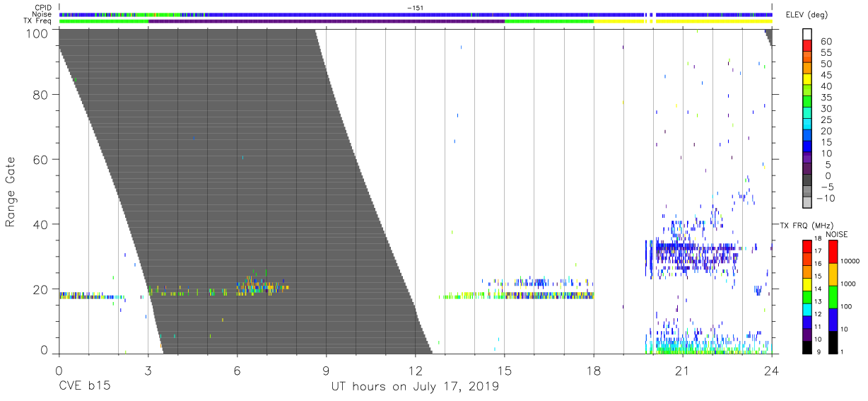Select the black 1–10 NOISE colorbar segment
The height and width of the screenshot is (401, 868).
coord(833,342)
